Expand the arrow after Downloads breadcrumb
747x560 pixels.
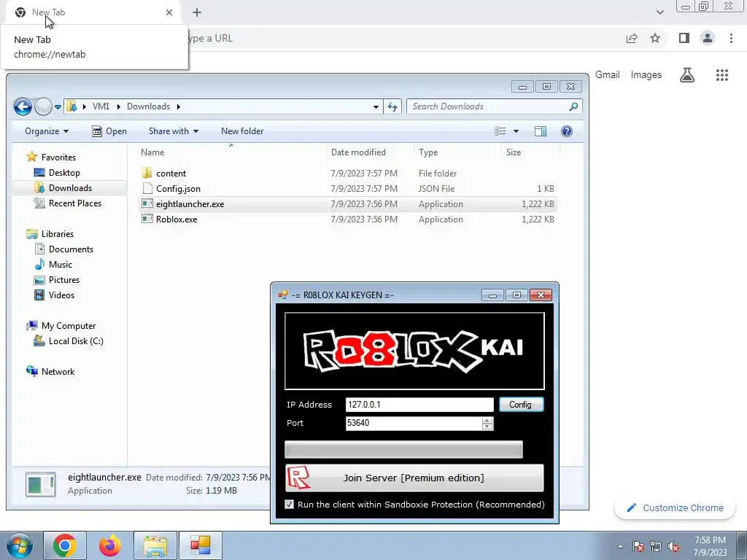coord(179,106)
